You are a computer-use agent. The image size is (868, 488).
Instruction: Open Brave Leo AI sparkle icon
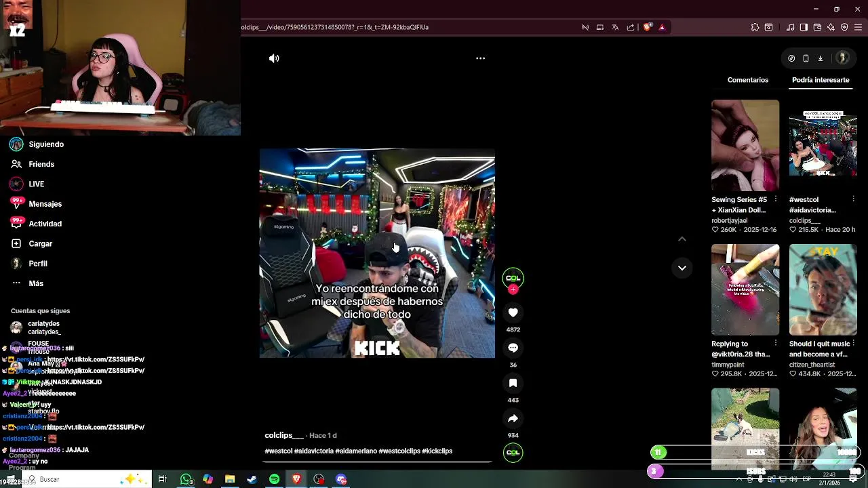pos(831,27)
